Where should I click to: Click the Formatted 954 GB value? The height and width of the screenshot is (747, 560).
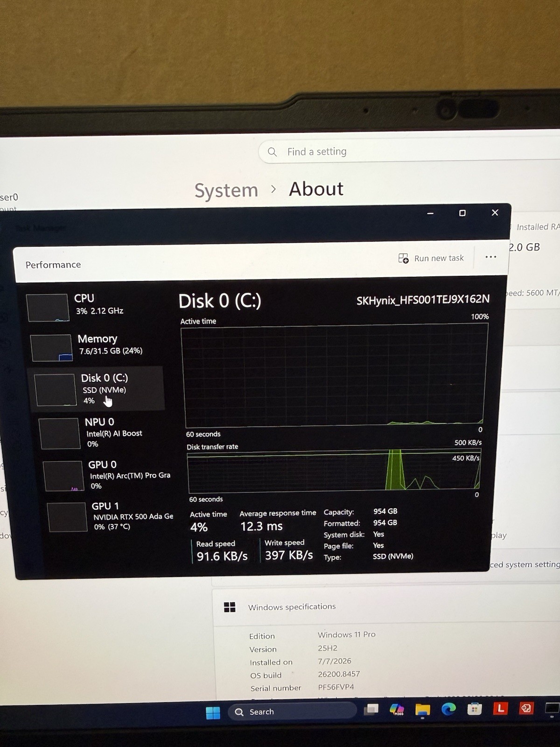[385, 522]
